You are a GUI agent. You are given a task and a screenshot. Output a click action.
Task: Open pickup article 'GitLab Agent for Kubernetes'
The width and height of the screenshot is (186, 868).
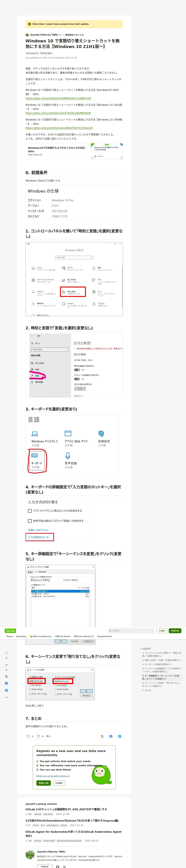pos(73,834)
